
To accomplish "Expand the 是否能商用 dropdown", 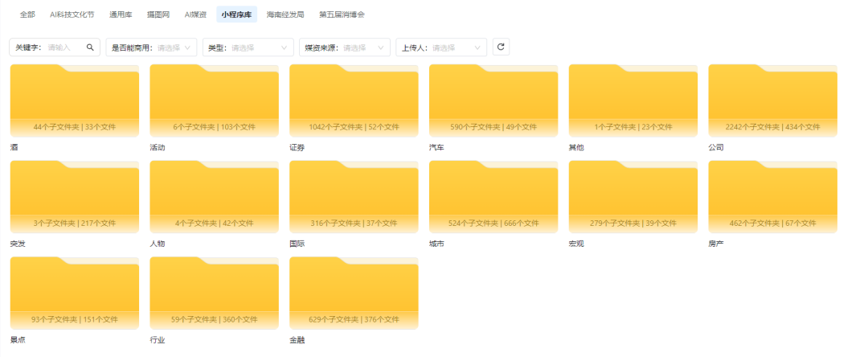I will coord(151,47).
